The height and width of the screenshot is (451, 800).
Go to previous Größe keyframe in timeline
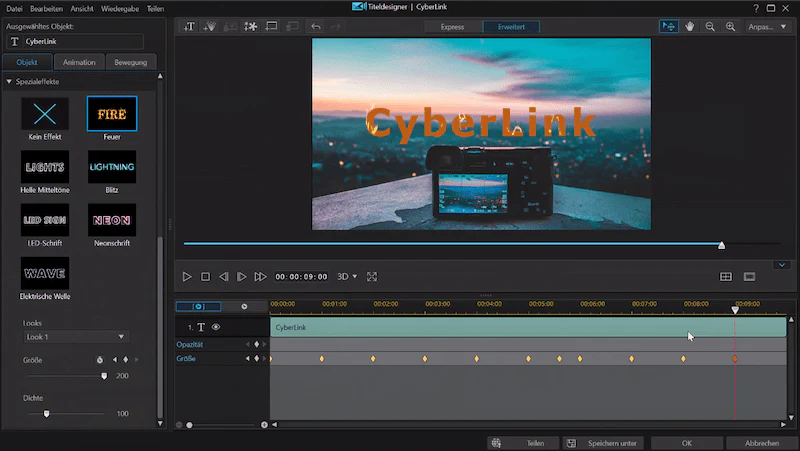point(248,359)
